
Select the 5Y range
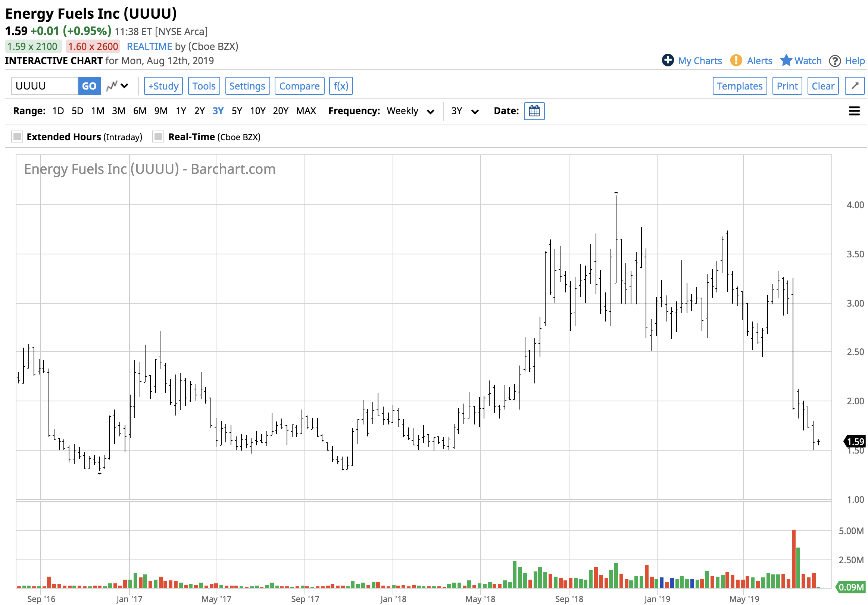pos(237,111)
